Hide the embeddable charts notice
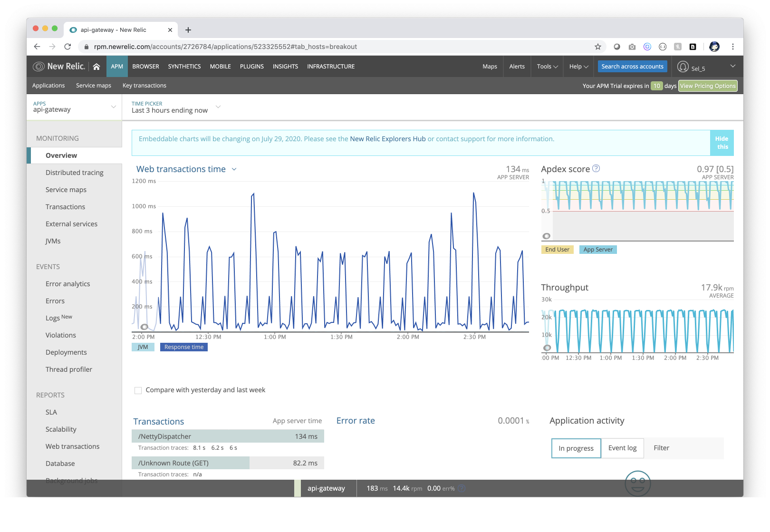Image resolution: width=770 pixels, height=532 pixels. pyautogui.click(x=722, y=143)
